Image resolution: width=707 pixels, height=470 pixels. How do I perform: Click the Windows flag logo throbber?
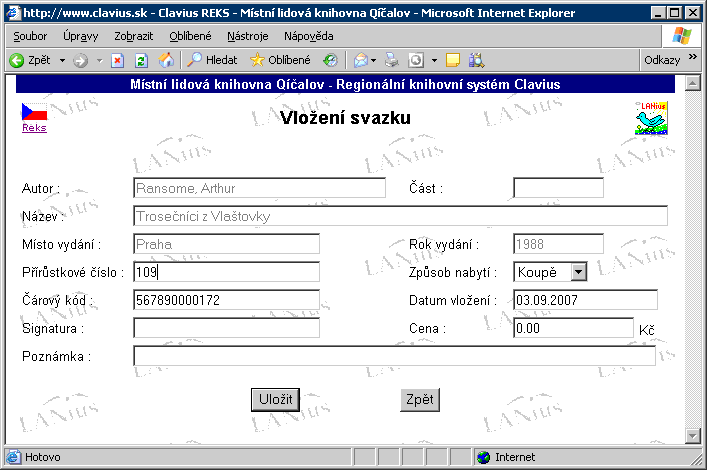682,36
